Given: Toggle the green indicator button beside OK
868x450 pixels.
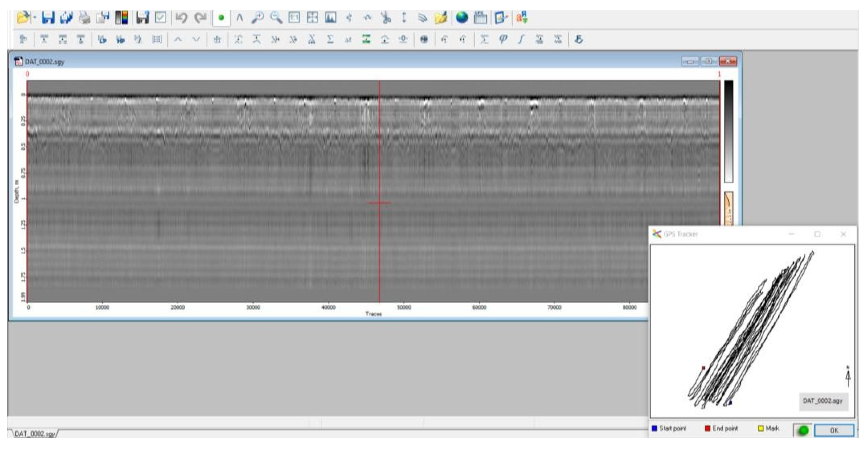Looking at the screenshot, I should click(803, 430).
